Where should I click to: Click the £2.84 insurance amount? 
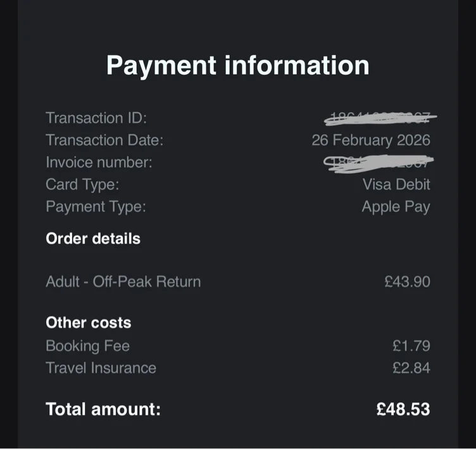click(411, 368)
